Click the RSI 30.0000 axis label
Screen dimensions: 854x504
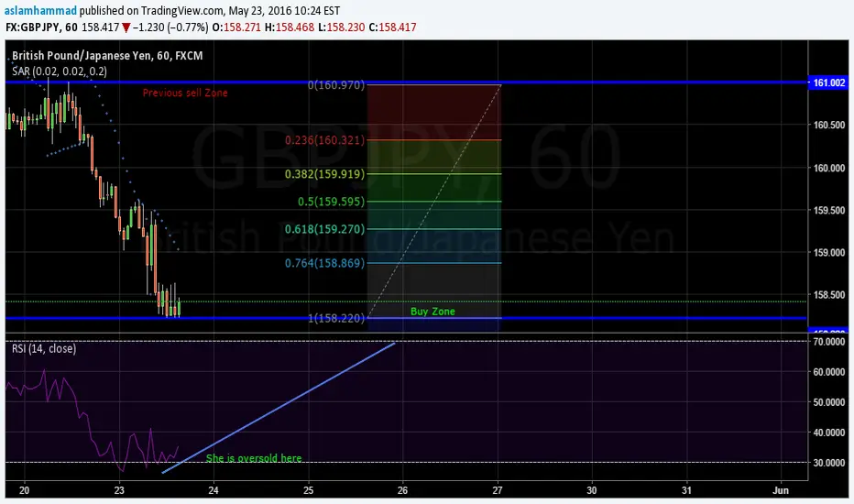tap(829, 463)
